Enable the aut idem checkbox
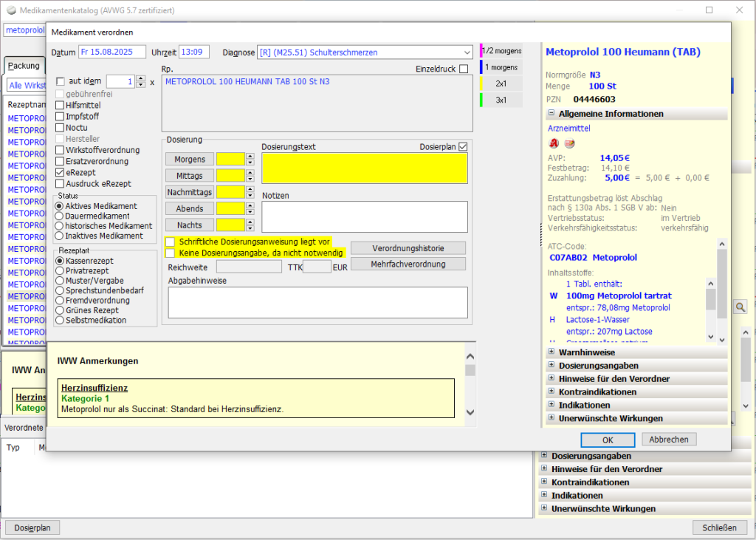This screenshot has width=756, height=540. pyautogui.click(x=61, y=81)
